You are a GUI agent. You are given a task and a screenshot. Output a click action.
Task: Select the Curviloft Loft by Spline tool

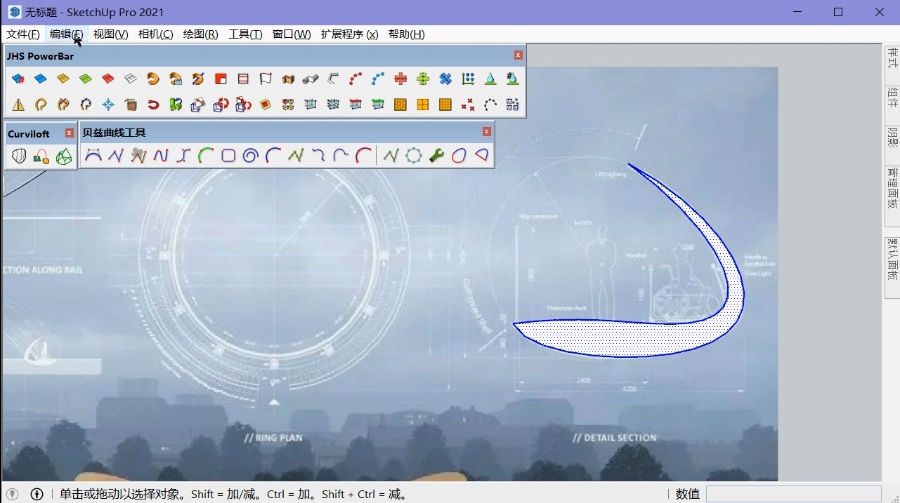tap(19, 156)
